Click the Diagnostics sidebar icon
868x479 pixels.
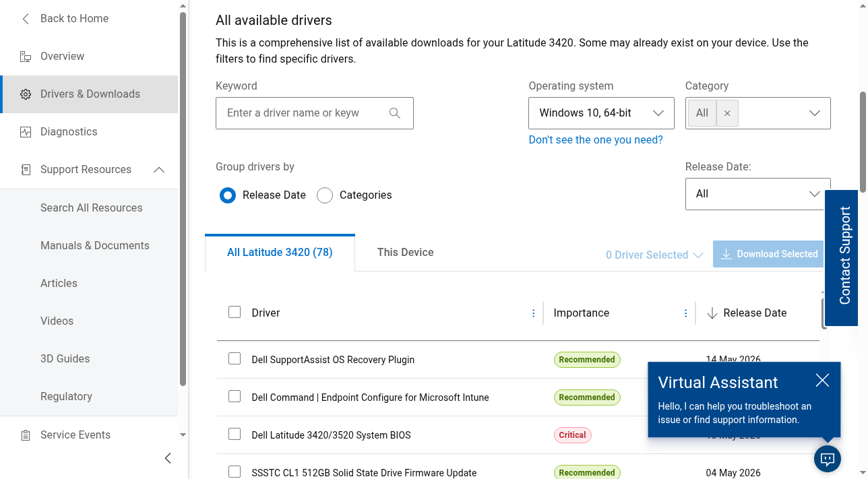26,132
